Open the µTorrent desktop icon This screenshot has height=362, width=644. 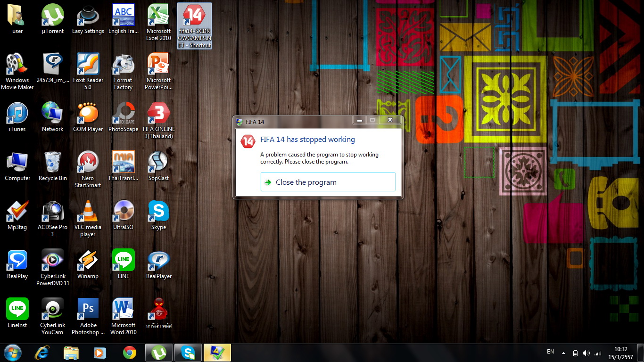53,16
